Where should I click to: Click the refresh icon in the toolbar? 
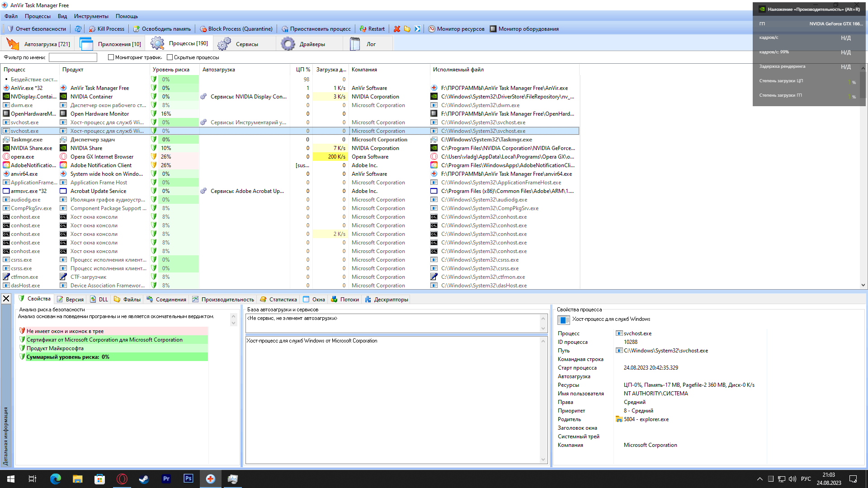pos(78,29)
